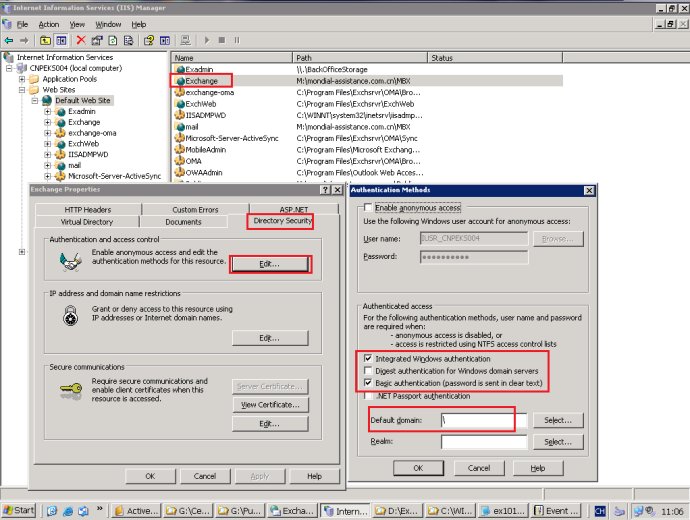The image size is (690, 520).
Task: Click the Forward arrow toolbar icon
Action: [x=24, y=40]
